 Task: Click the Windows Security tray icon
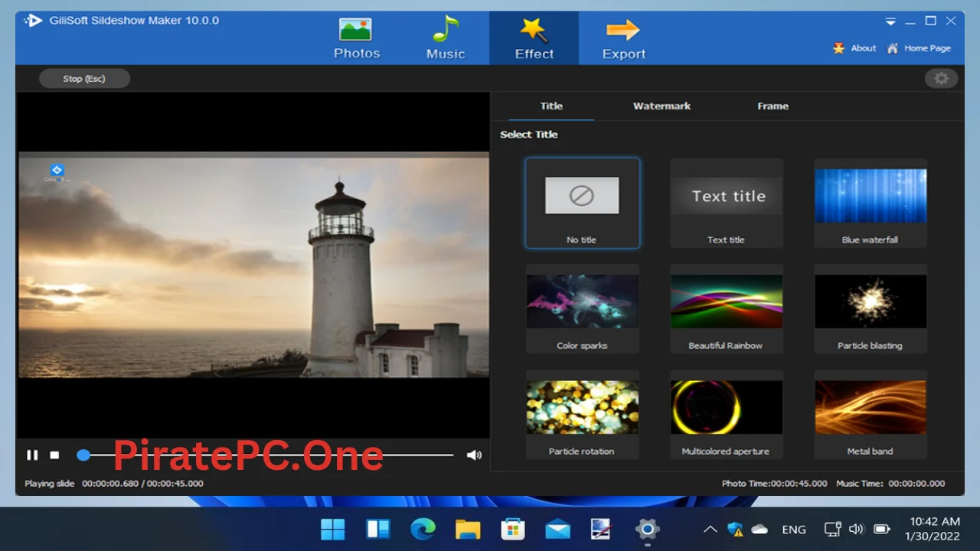pyautogui.click(x=735, y=530)
